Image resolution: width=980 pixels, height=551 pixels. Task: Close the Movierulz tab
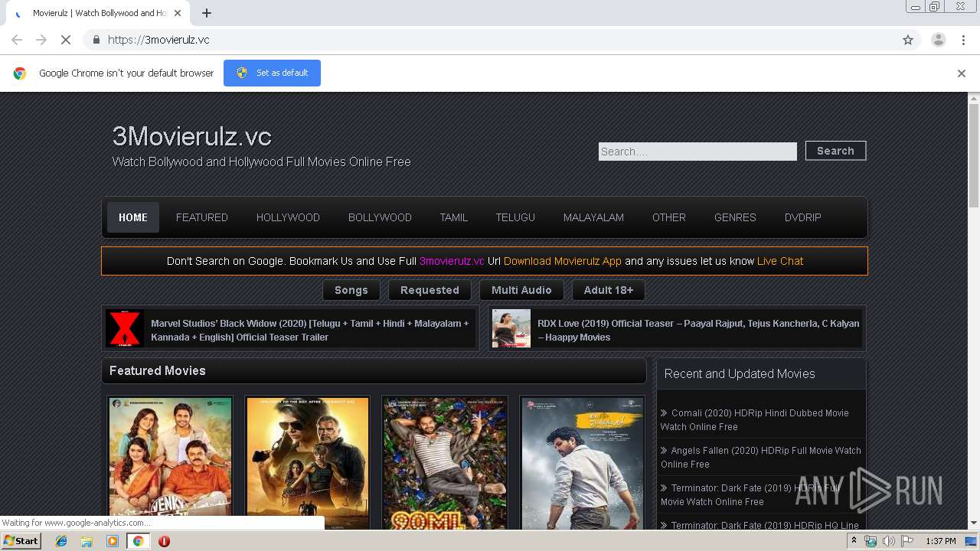178,13
